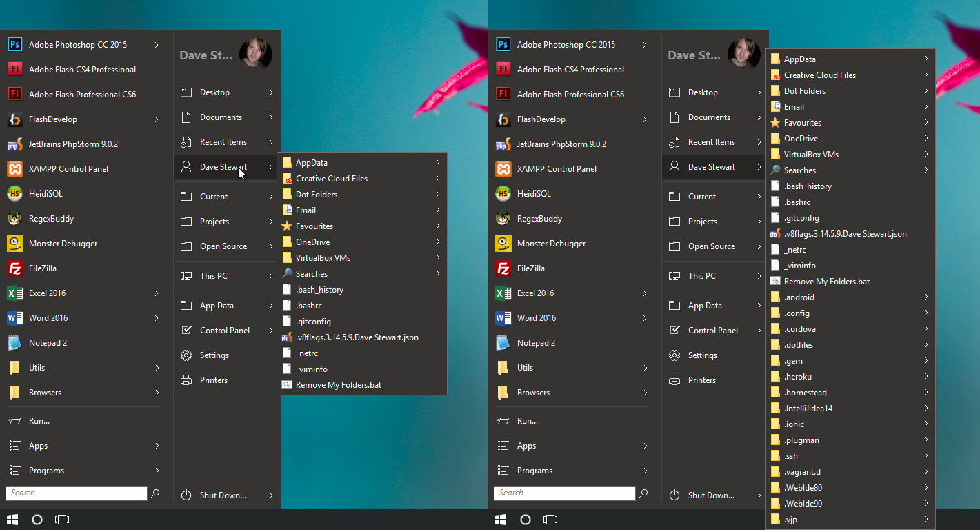This screenshot has height=530, width=980.
Task: Open Monster Debugger in the right-hand menu
Action: [x=550, y=244]
